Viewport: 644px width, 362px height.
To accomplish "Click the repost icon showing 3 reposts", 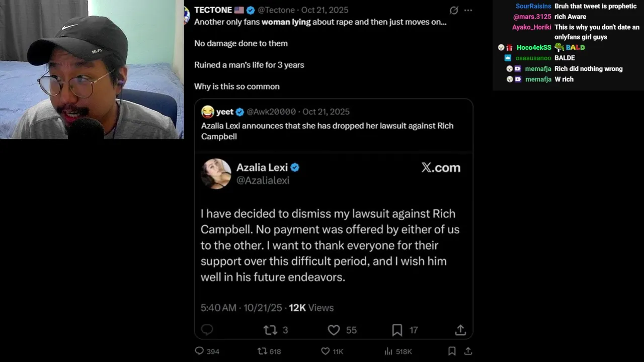I will tap(270, 330).
